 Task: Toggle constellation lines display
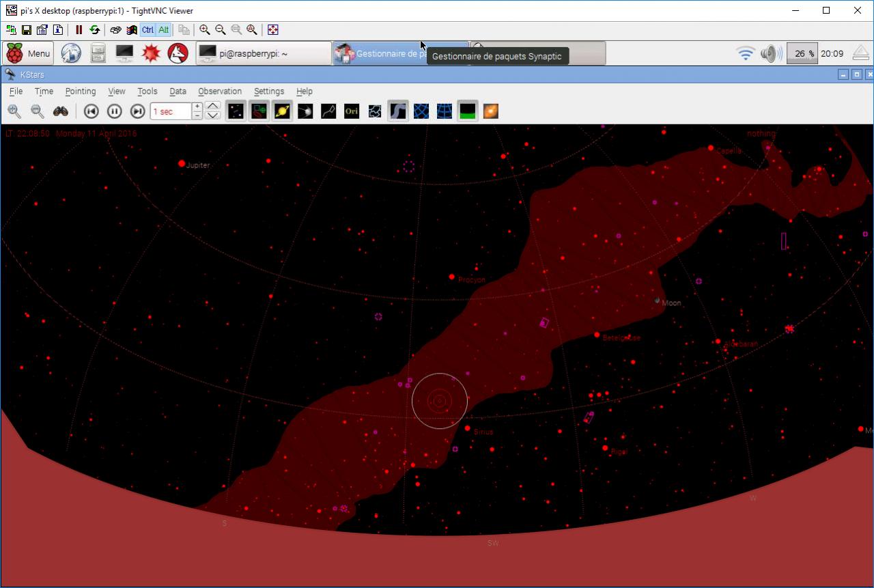coord(328,111)
